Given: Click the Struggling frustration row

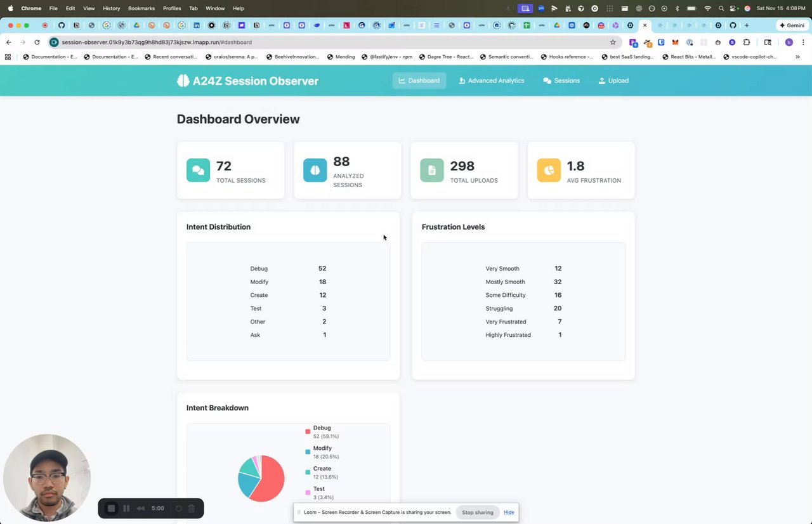Looking at the screenshot, I should point(523,308).
